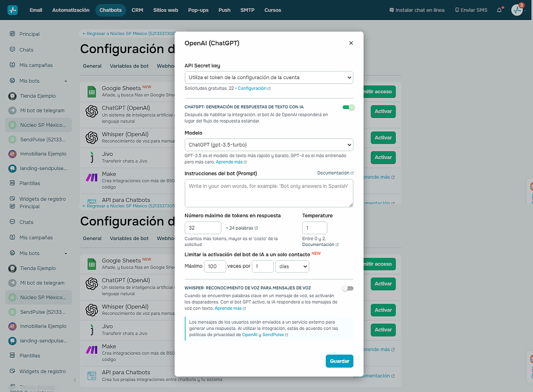Viewport: 533px width, 392px height.
Task: Open Automatización in the top navigation
Action: pos(71,10)
